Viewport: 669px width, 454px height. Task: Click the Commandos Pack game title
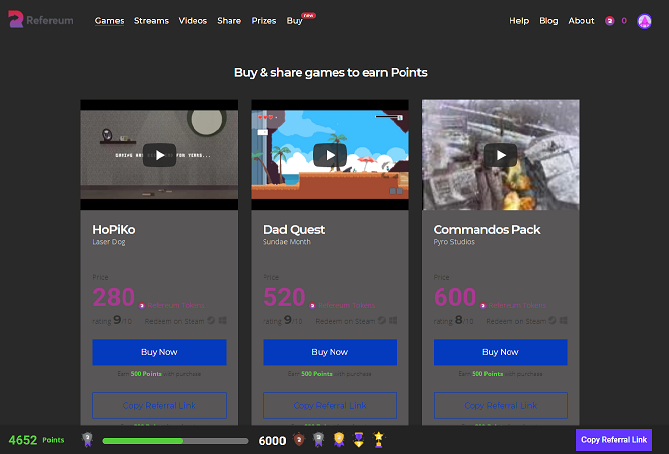pyautogui.click(x=487, y=230)
